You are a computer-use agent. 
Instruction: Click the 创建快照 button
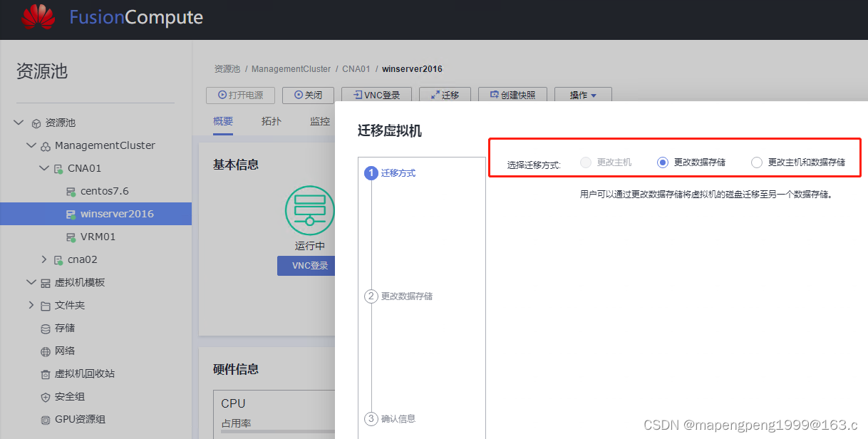[512, 95]
